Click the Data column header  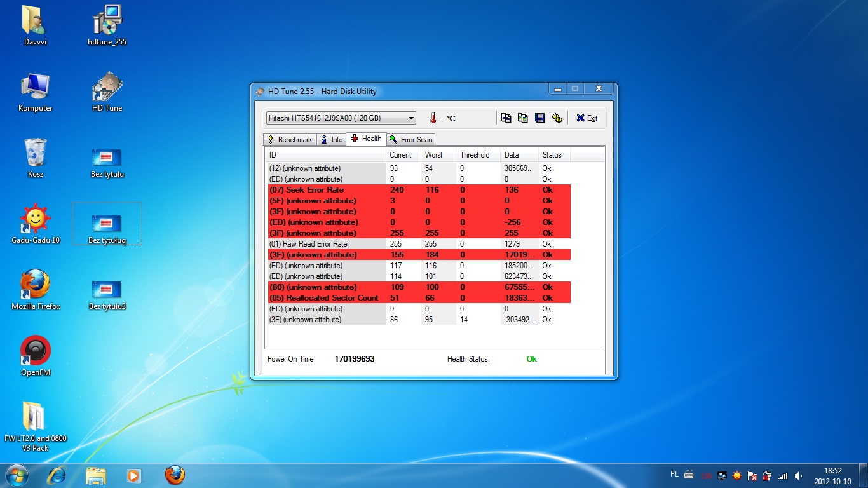pyautogui.click(x=520, y=155)
